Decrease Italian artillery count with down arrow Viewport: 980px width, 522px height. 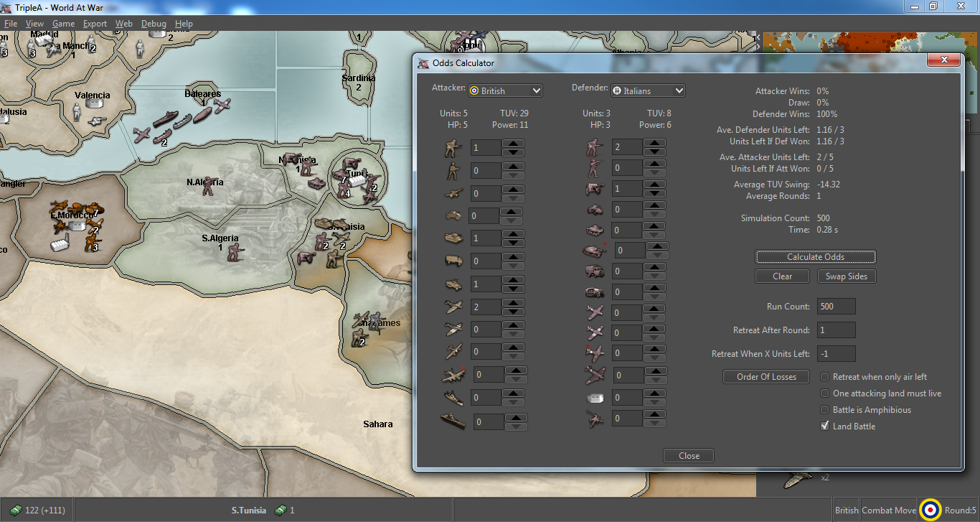(x=654, y=193)
